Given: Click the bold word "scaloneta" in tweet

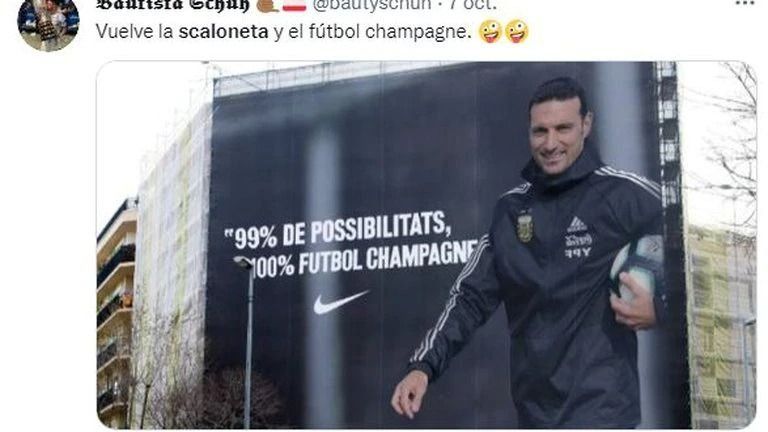Looking at the screenshot, I should tap(223, 32).
